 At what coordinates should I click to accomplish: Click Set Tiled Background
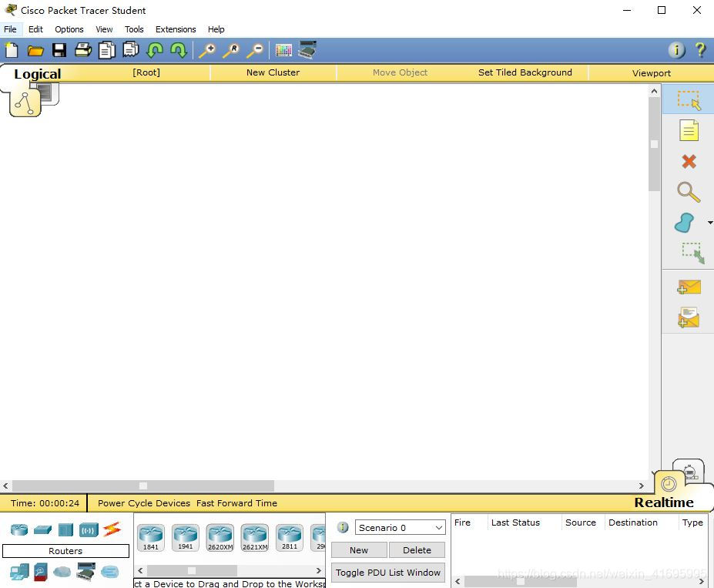click(525, 72)
